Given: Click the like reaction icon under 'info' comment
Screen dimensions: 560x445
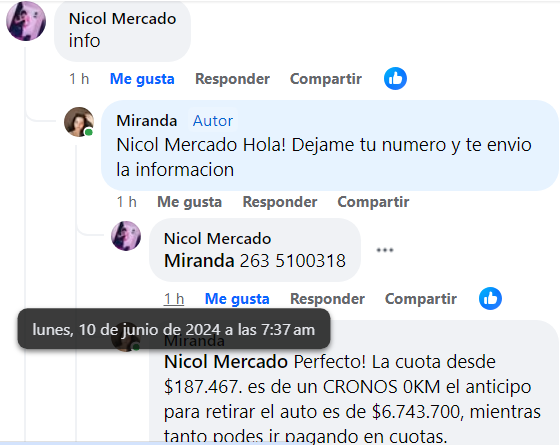Looking at the screenshot, I should pos(395,79).
